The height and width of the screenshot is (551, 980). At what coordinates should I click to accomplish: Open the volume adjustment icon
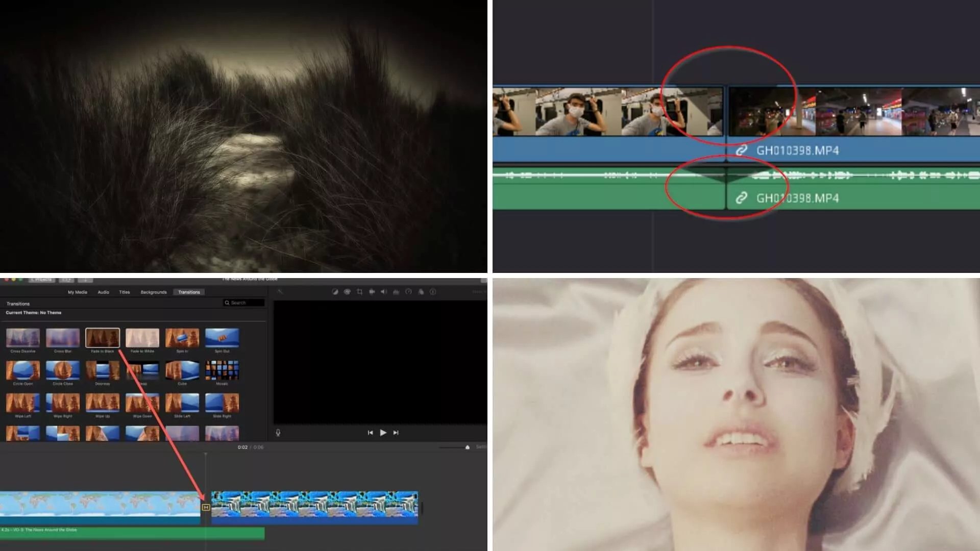tap(384, 292)
